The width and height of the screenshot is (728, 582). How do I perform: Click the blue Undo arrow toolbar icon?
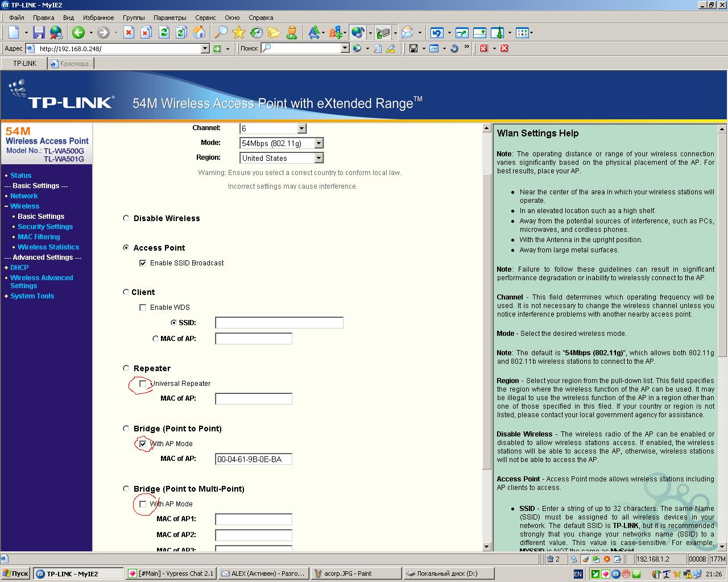coord(437,32)
